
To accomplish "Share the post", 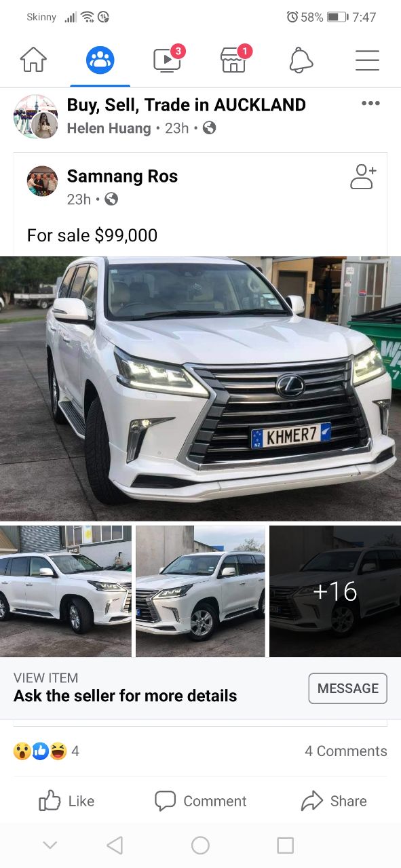I will 334,801.
